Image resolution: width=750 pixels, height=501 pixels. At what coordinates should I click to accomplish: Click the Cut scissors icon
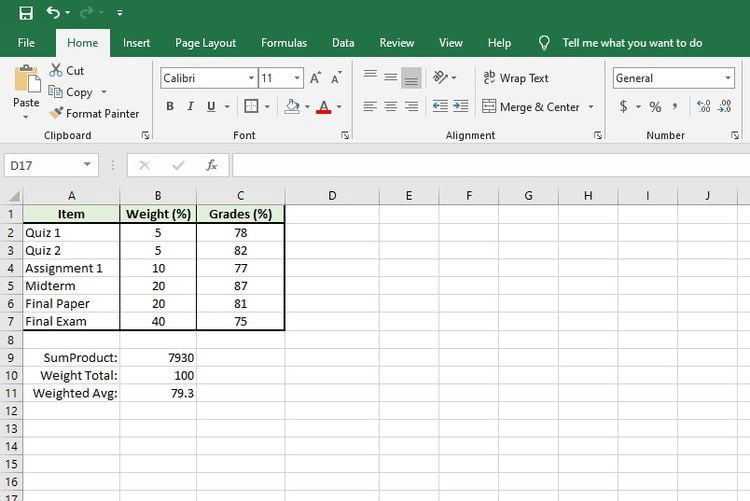coord(56,70)
